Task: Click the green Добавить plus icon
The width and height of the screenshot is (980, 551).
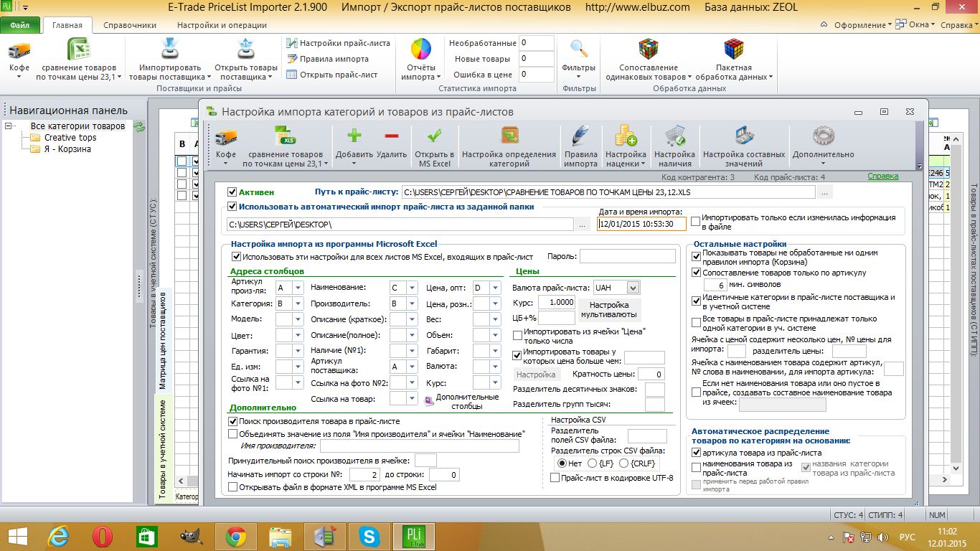Action: click(x=354, y=136)
